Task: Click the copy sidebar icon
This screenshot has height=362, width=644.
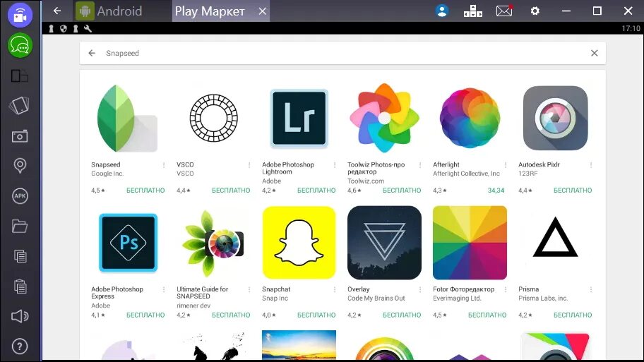Action: point(20,256)
